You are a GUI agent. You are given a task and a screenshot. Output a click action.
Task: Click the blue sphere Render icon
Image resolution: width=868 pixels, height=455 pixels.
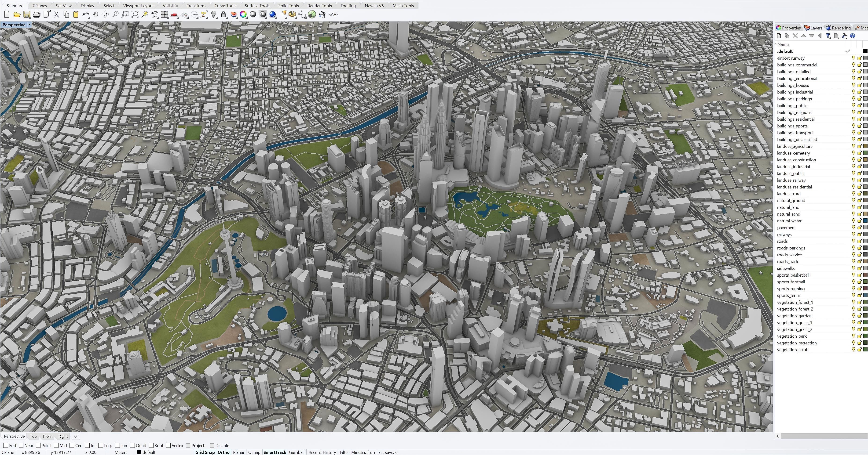tap(273, 14)
